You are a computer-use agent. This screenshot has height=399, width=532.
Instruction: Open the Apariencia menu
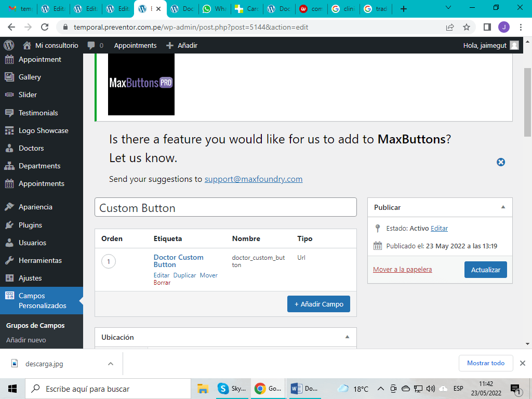35,207
